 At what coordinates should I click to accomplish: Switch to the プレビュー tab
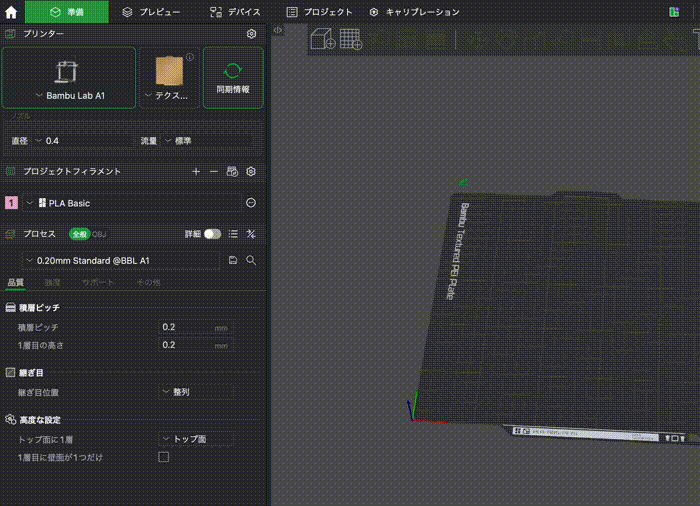click(x=151, y=12)
